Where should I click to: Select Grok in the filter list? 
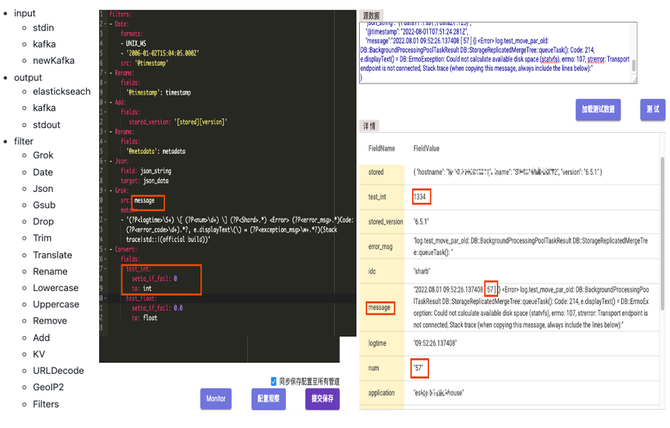point(43,155)
